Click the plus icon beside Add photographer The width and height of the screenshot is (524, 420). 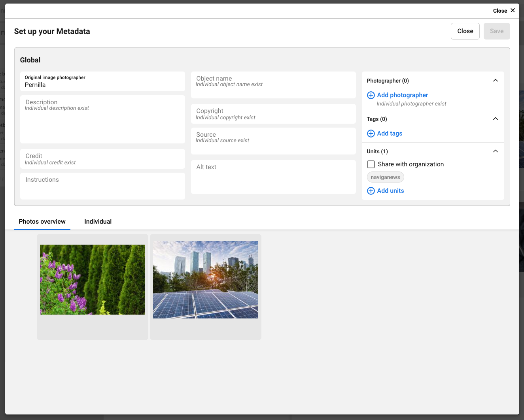[371, 95]
